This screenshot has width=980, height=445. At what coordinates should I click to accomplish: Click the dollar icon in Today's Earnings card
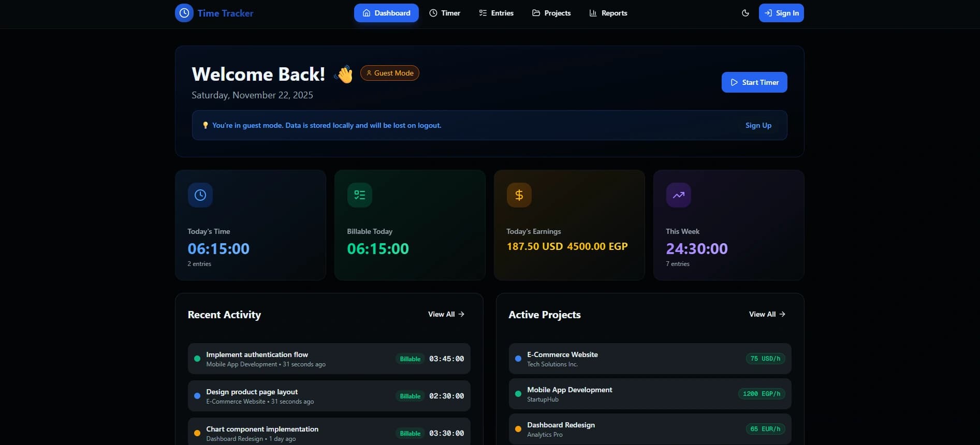click(x=519, y=195)
